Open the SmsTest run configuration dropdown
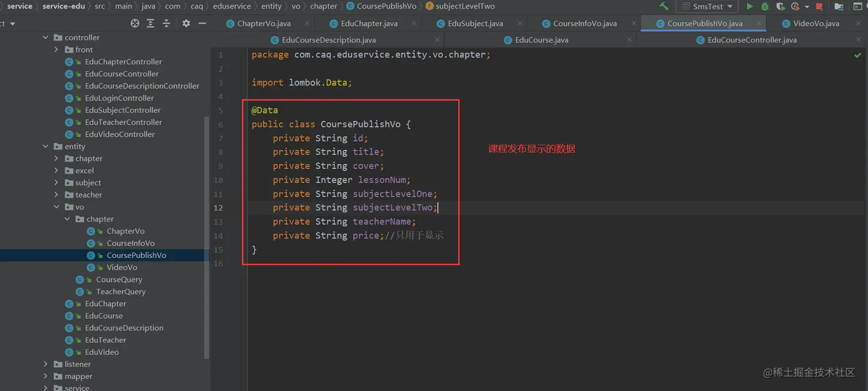 click(x=707, y=6)
